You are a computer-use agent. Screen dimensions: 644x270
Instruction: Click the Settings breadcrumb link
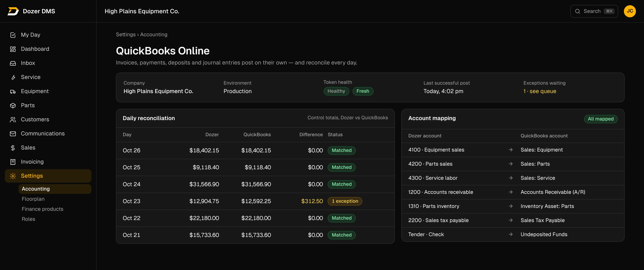coord(126,34)
